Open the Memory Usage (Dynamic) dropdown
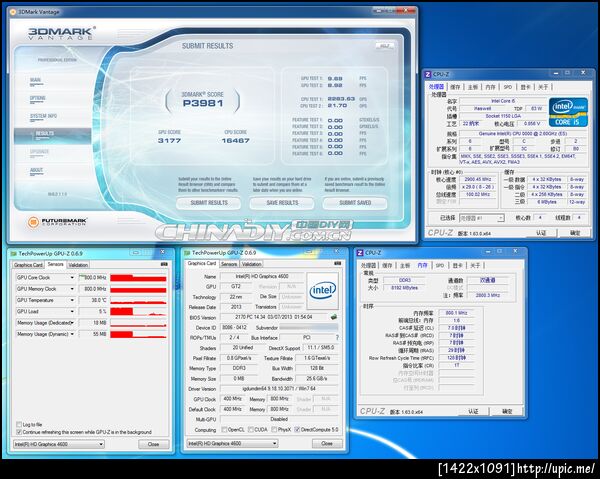 coord(72,334)
